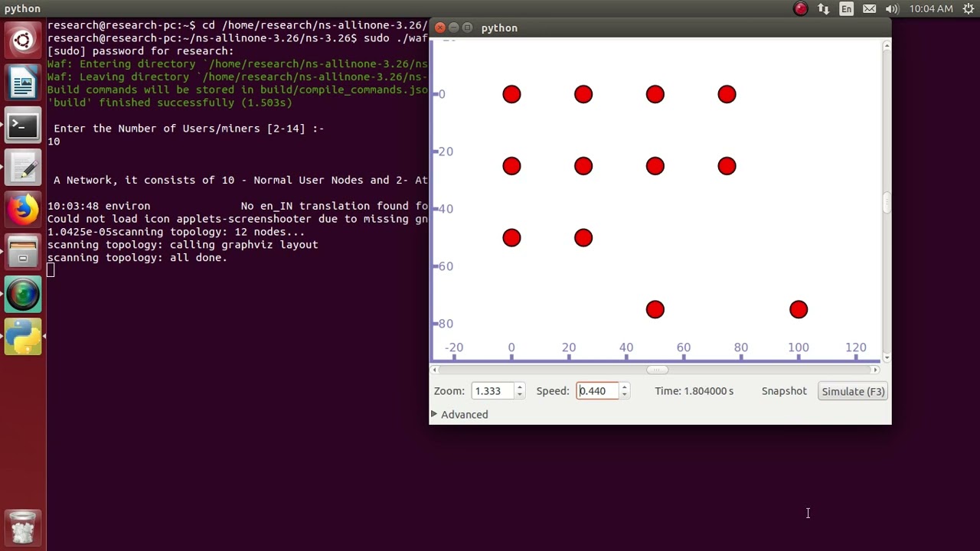
Task: Click the 'Time: 1.804000 s' label
Action: [694, 391]
